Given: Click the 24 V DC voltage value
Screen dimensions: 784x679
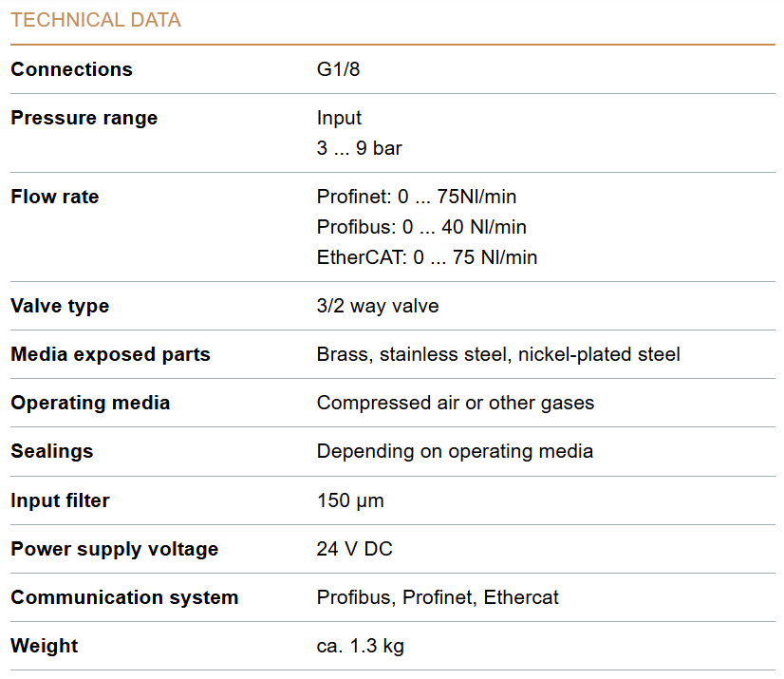Looking at the screenshot, I should 354,549.
